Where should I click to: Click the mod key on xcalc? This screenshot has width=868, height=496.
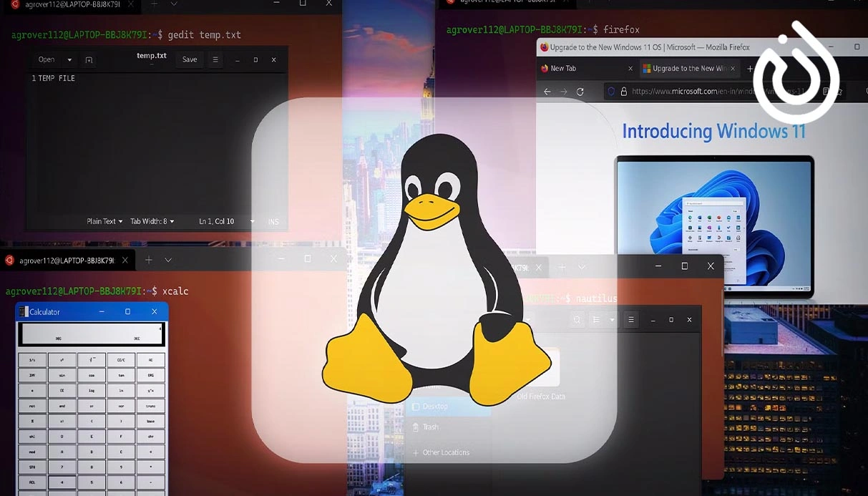click(32, 452)
